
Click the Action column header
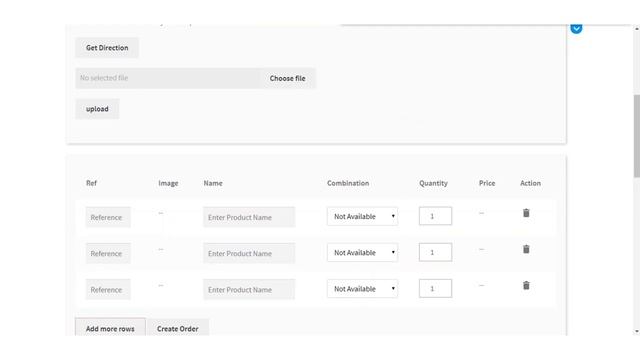pyautogui.click(x=530, y=183)
